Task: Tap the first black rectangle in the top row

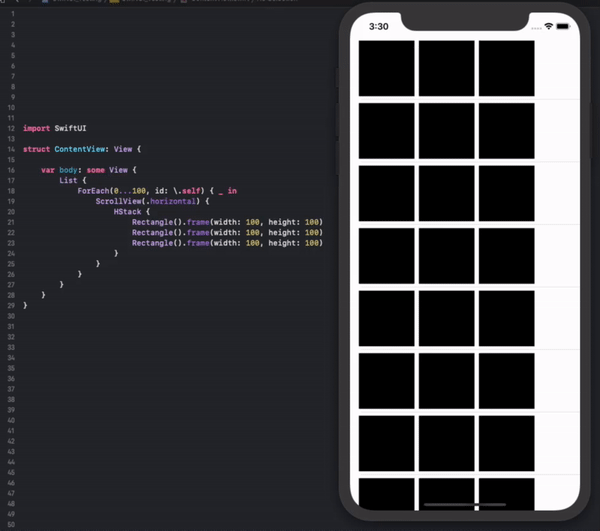Action: click(x=386, y=68)
